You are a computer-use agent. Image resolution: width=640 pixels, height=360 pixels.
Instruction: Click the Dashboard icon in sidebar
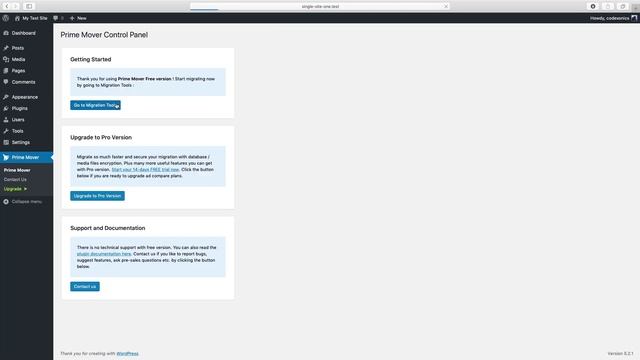point(6,33)
